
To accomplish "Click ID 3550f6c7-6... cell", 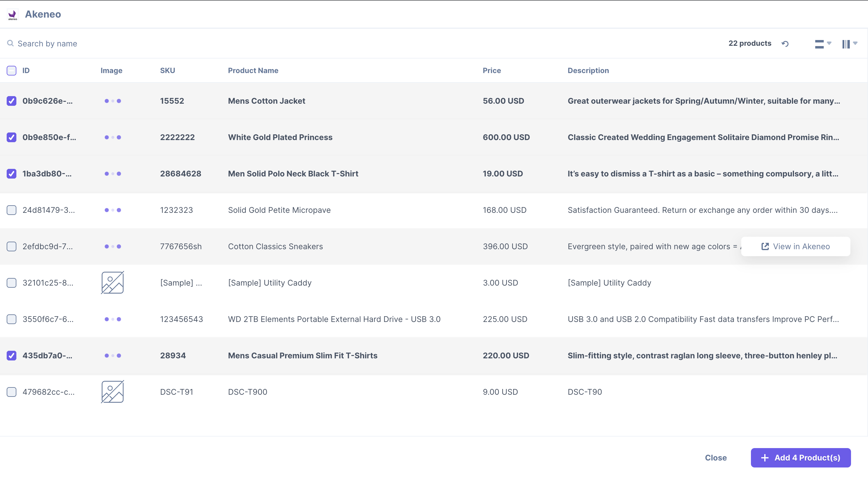I will tap(48, 319).
